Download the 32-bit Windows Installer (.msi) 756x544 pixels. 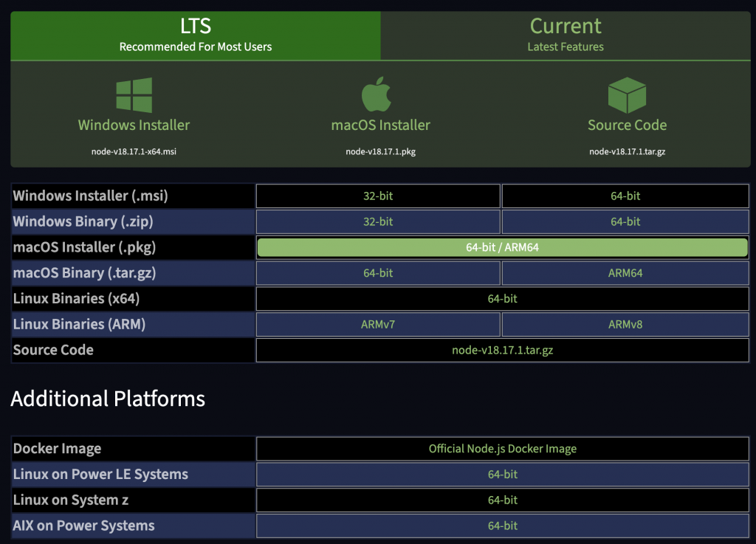378,196
